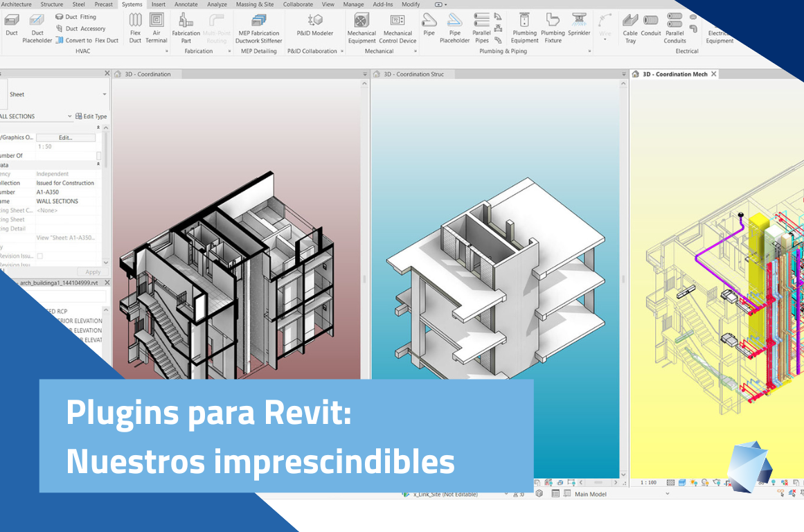Click Edit button for Visibility/Graphics Overrides
Image resolution: width=804 pixels, height=532 pixels.
tap(66, 137)
